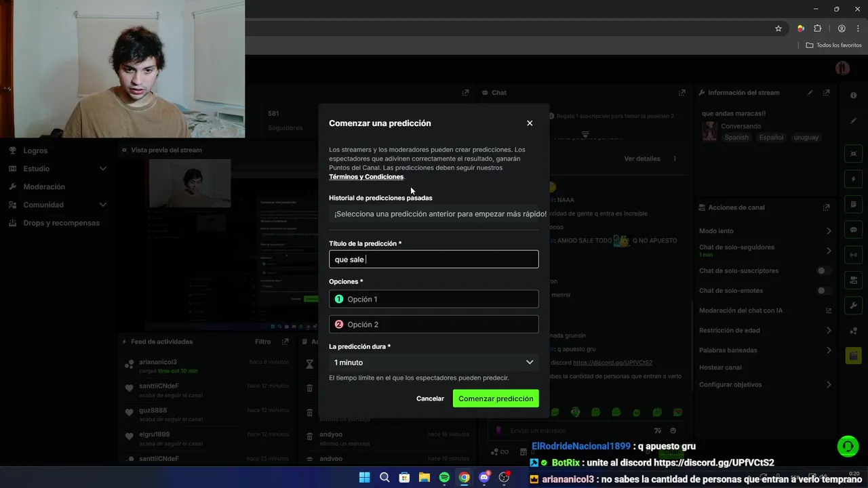Open the three-dot menu beside Ver detalles
The image size is (868, 488).
coord(675,159)
